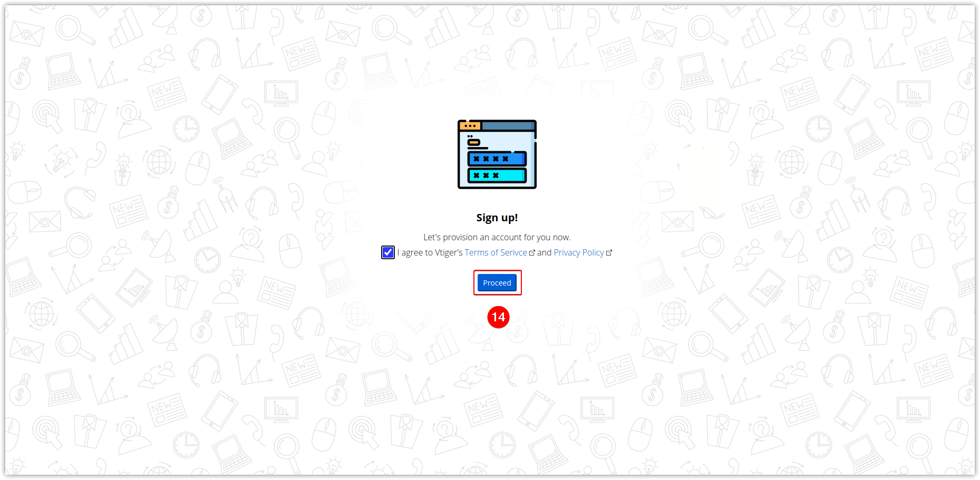980x480 pixels.
Task: Uncheck the agree to Vtiger's terms checkbox
Action: click(387, 252)
